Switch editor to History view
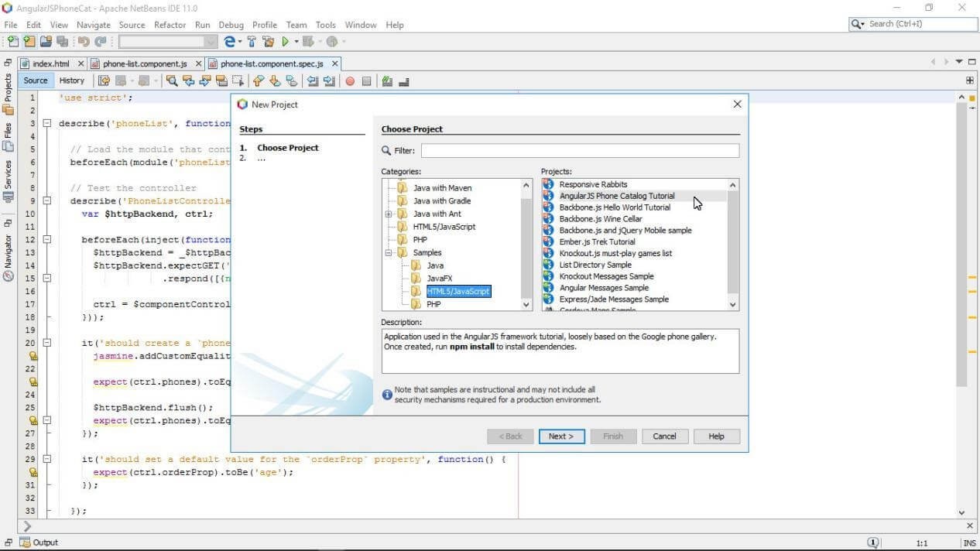 pyautogui.click(x=72, y=80)
